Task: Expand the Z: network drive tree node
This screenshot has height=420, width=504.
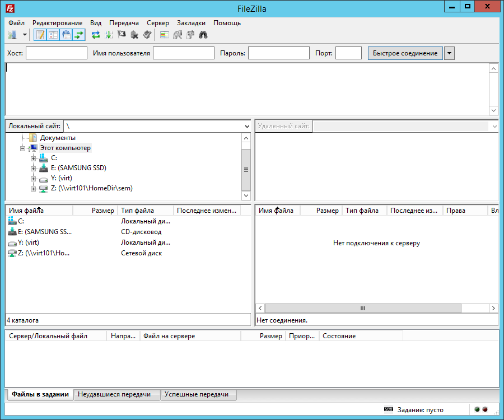Action: (x=33, y=189)
